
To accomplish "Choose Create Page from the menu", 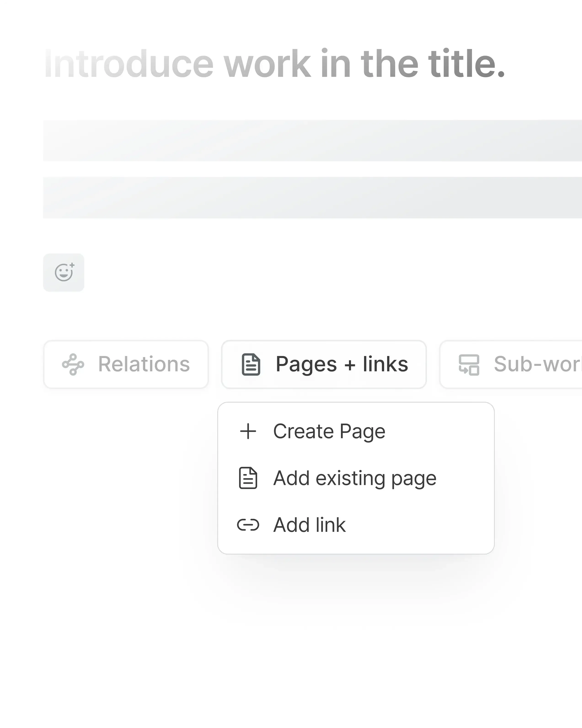I will point(329,431).
